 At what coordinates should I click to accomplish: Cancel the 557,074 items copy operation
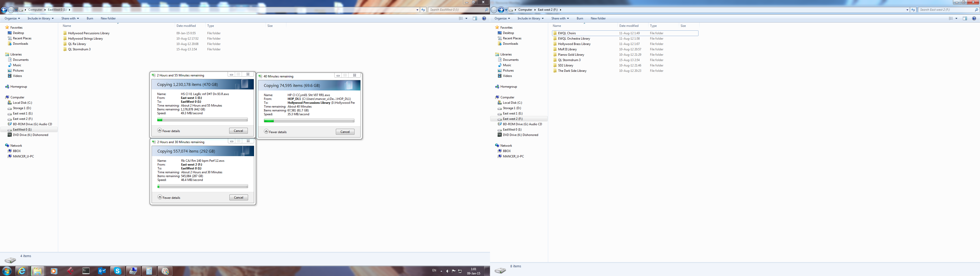point(239,198)
